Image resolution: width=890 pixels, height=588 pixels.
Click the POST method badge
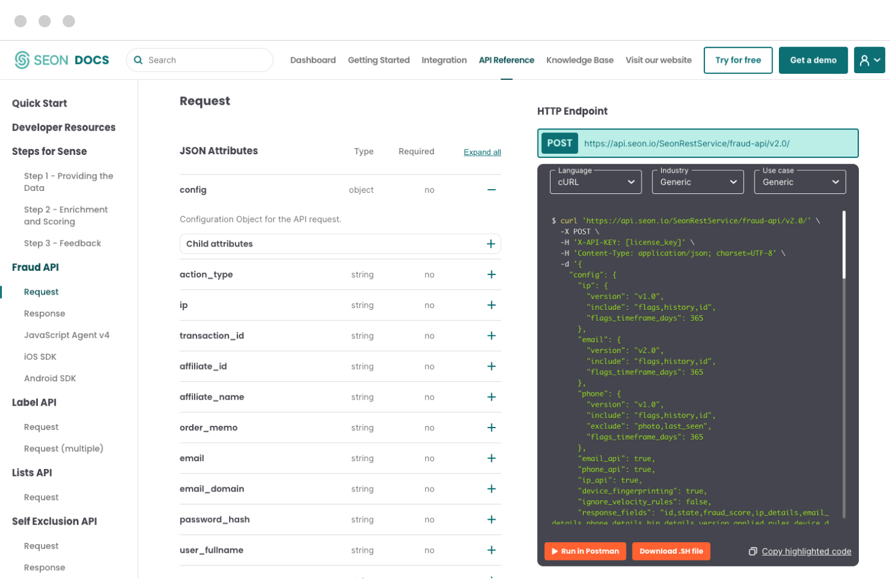560,143
